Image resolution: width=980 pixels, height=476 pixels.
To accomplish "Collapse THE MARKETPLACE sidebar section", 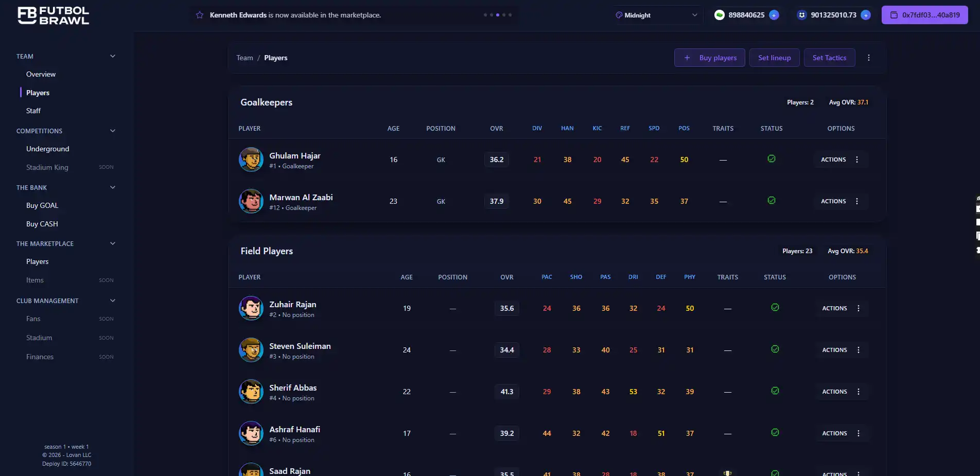I will (113, 243).
